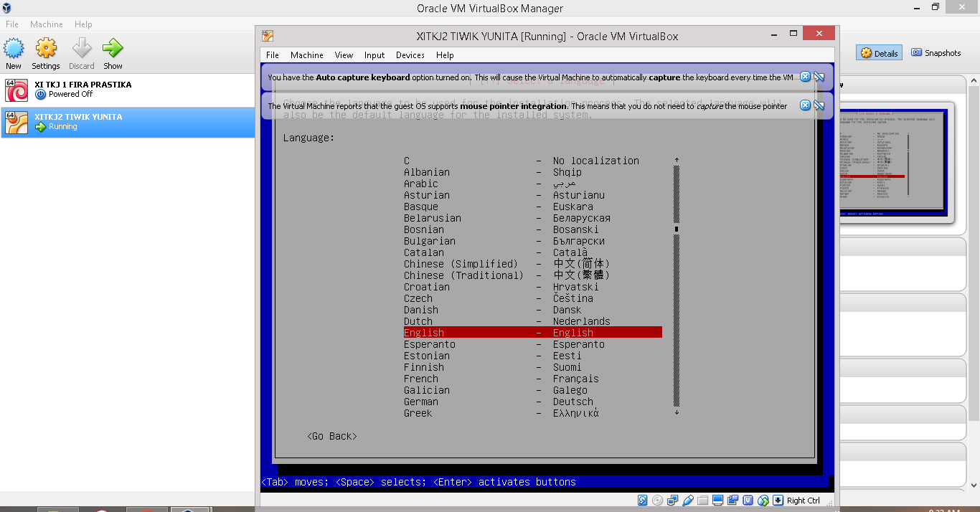Screen dimensions: 980x512
Task: Open machine Settings from the toolbar
Action: coord(46,49)
